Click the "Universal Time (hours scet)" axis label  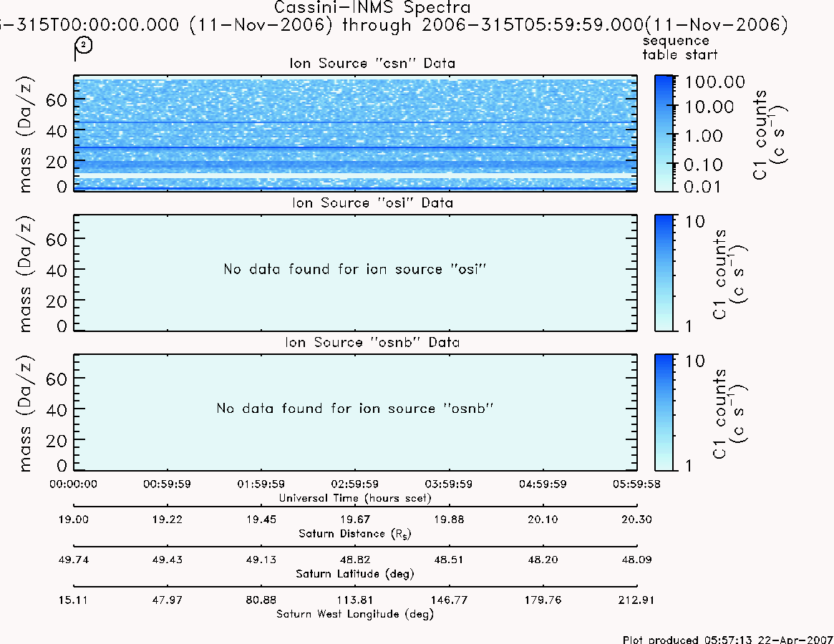pos(355,498)
